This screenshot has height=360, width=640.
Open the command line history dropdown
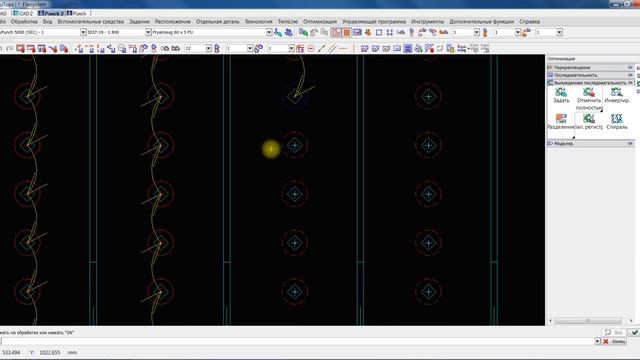tap(598, 341)
